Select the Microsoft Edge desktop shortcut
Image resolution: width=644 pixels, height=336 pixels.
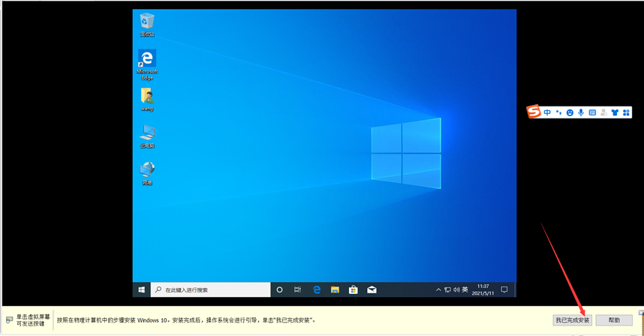coord(147,64)
